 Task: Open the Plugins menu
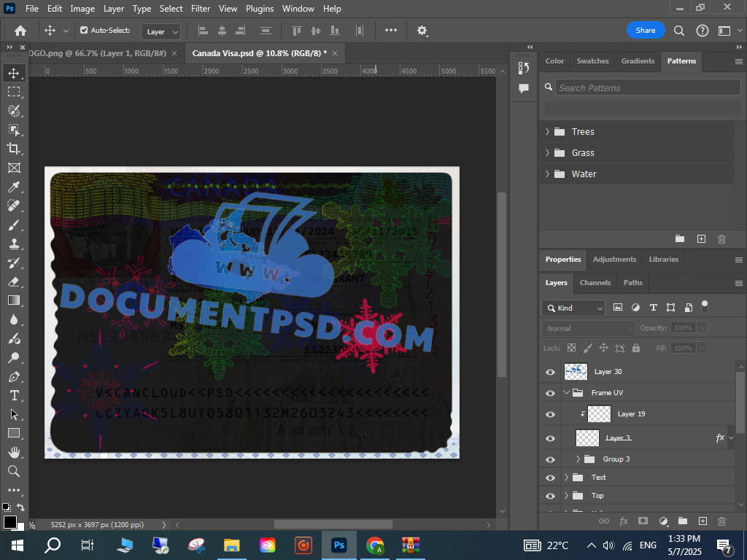tap(260, 9)
